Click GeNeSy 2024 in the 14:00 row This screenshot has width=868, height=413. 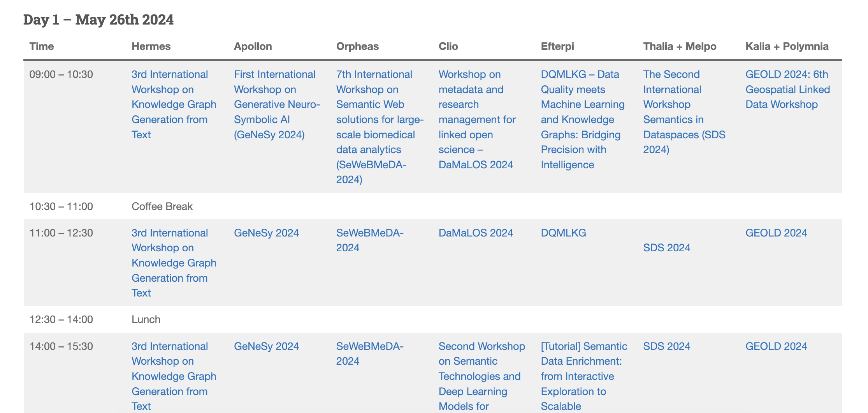click(266, 346)
